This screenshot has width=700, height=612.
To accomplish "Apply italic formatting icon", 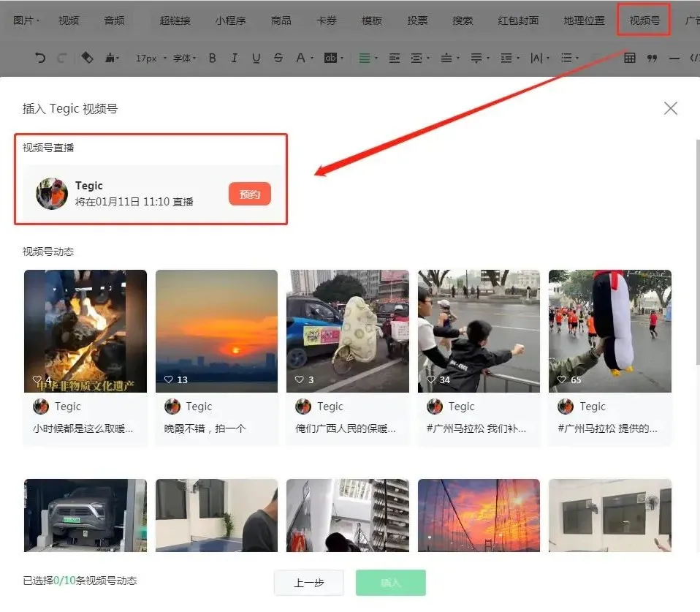I will point(234,58).
